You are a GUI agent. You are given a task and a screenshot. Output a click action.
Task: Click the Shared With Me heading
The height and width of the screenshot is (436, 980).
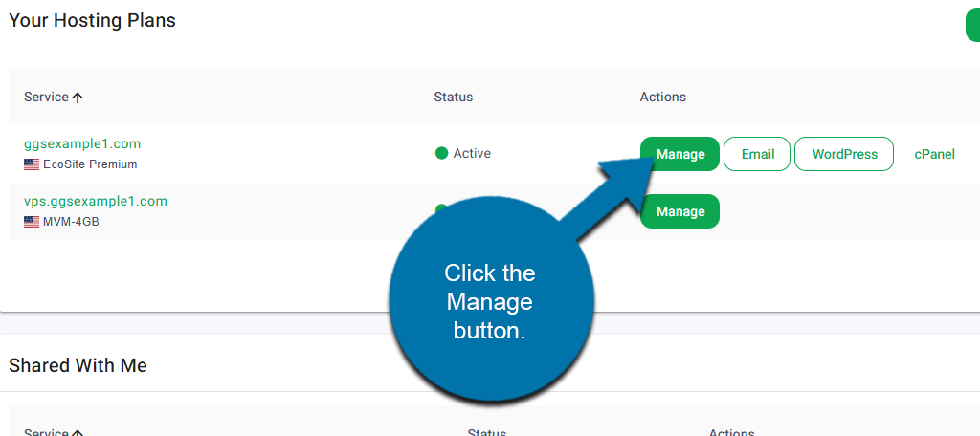pyautogui.click(x=78, y=365)
